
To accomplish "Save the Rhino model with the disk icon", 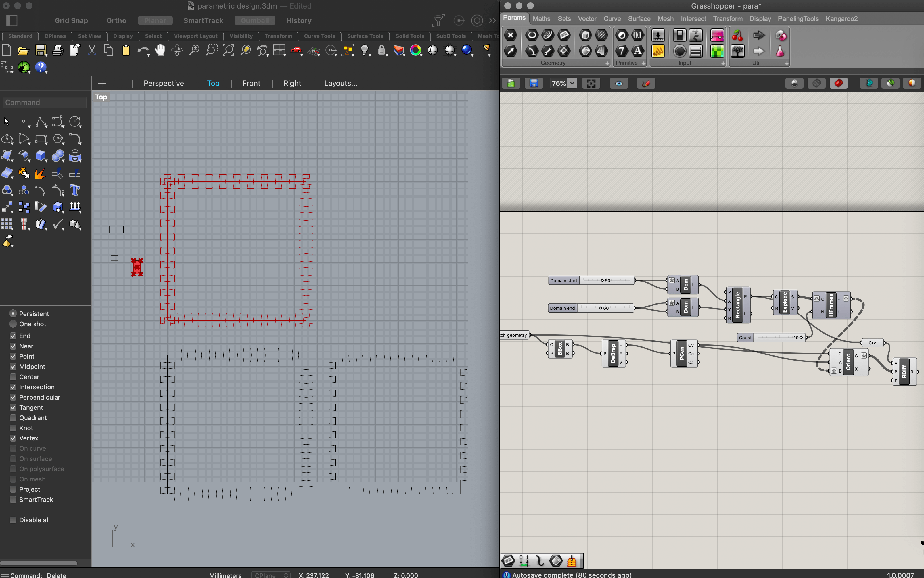I will [41, 50].
